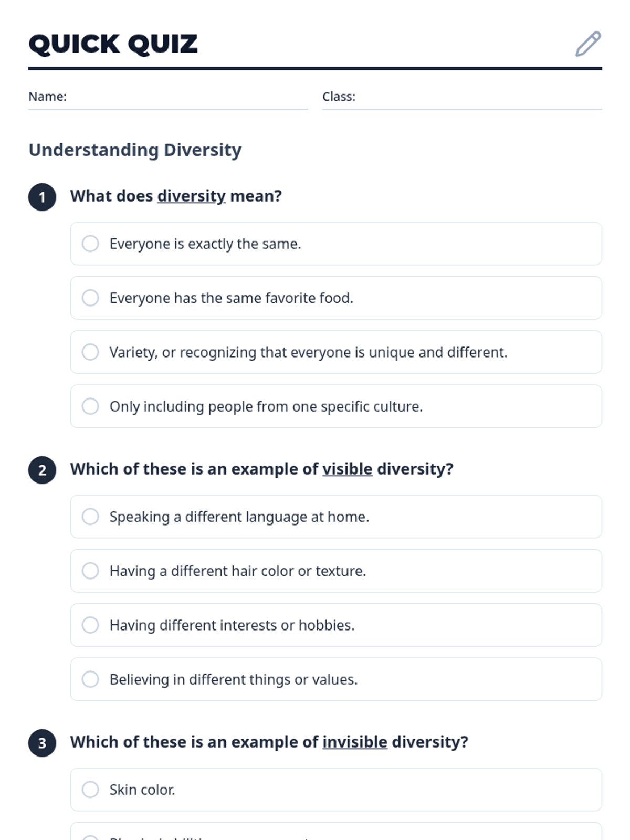
Task: Click the underlined word "diversity"
Action: [x=191, y=196]
